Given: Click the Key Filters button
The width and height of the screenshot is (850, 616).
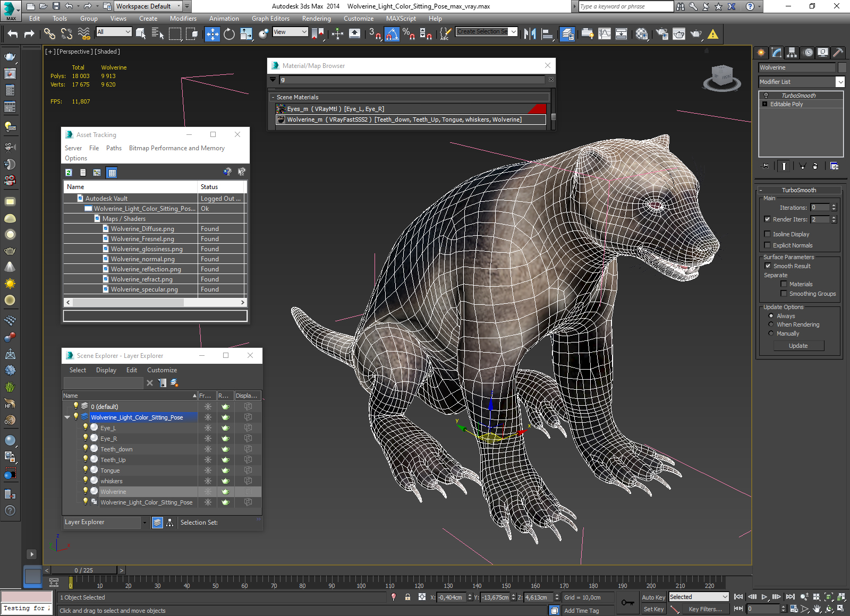Looking at the screenshot, I should [x=705, y=609].
